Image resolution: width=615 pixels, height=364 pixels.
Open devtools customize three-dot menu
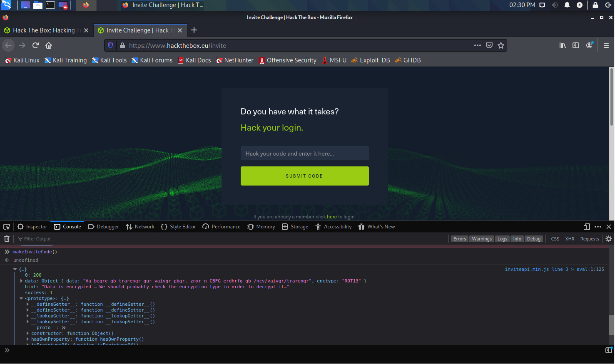[x=598, y=227]
